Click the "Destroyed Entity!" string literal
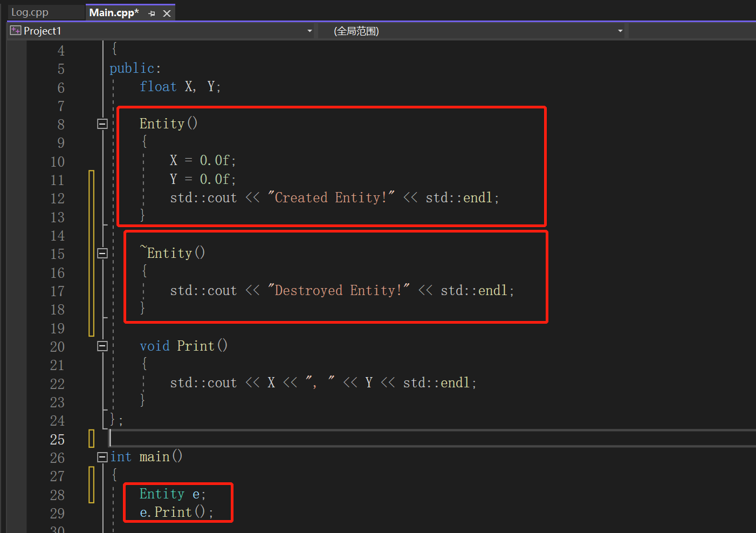The height and width of the screenshot is (533, 756). pyautogui.click(x=339, y=290)
